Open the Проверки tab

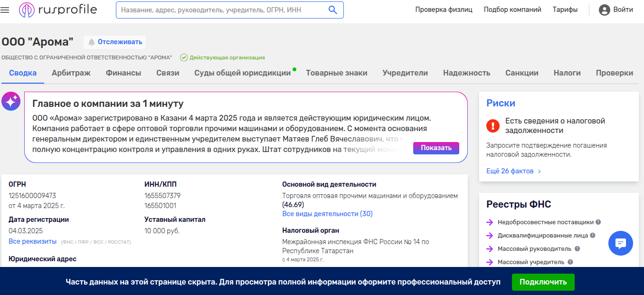[615, 73]
